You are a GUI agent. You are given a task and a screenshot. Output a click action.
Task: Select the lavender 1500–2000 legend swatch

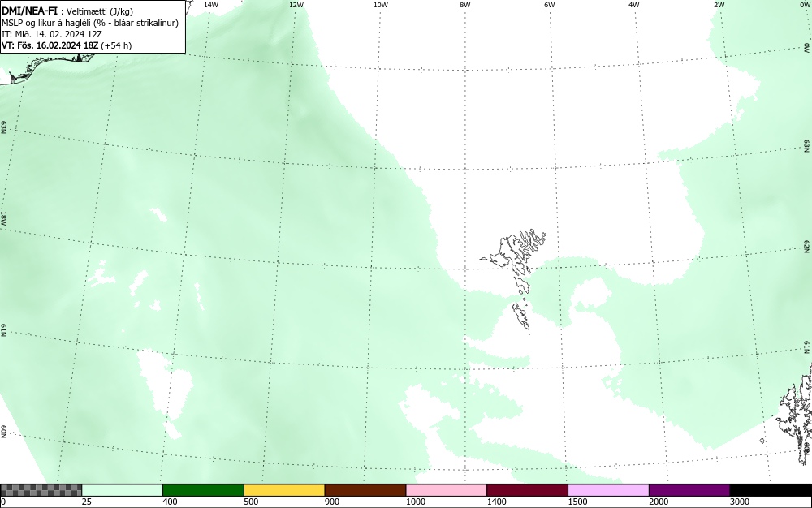608,490
